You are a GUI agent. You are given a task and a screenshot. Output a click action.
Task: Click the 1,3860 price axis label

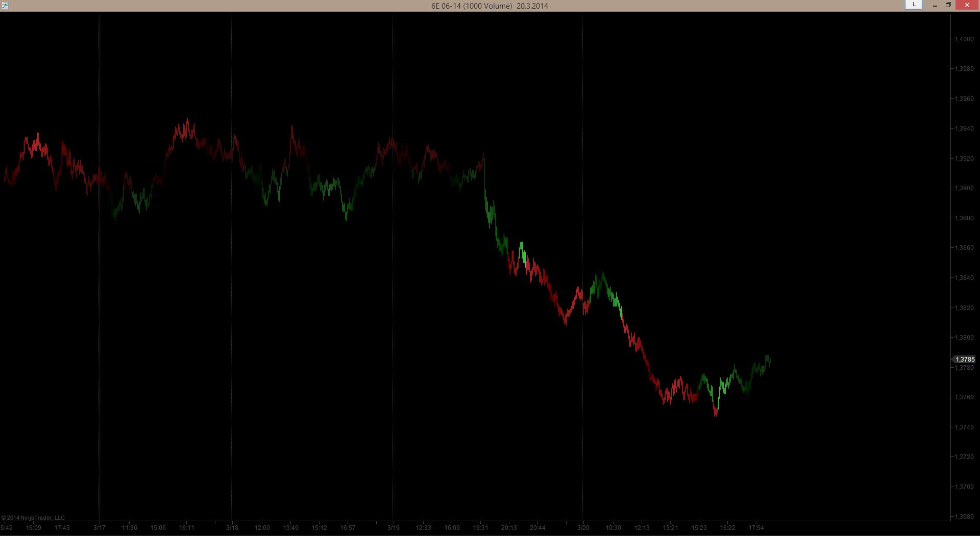click(x=964, y=248)
